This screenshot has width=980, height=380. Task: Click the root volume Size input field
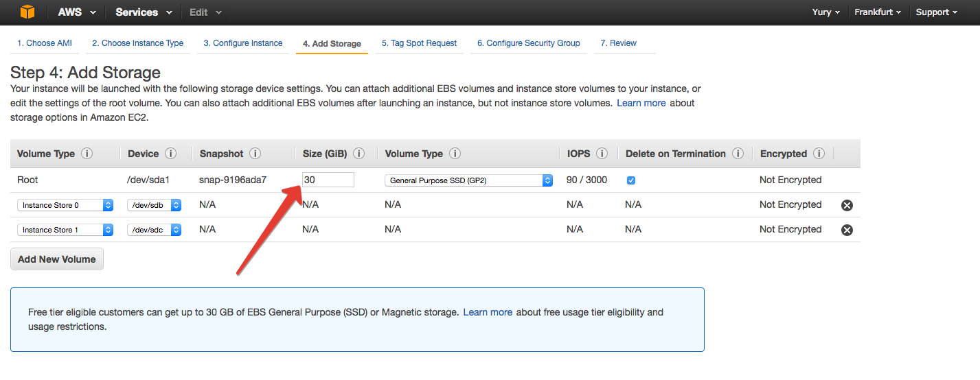click(x=328, y=180)
